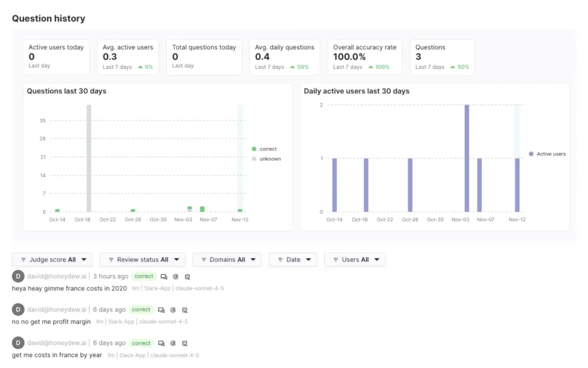This screenshot has height=368, width=588.
Task: Click the user avatar beside the 3 hours ago entry
Action: 18,276
